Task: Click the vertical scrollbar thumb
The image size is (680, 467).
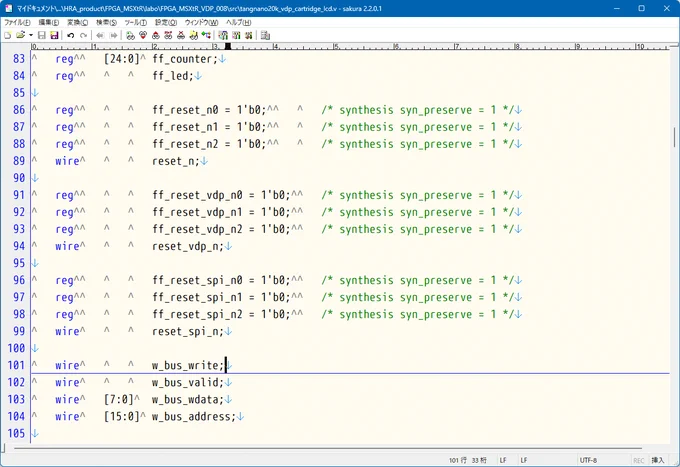Action: (674, 137)
